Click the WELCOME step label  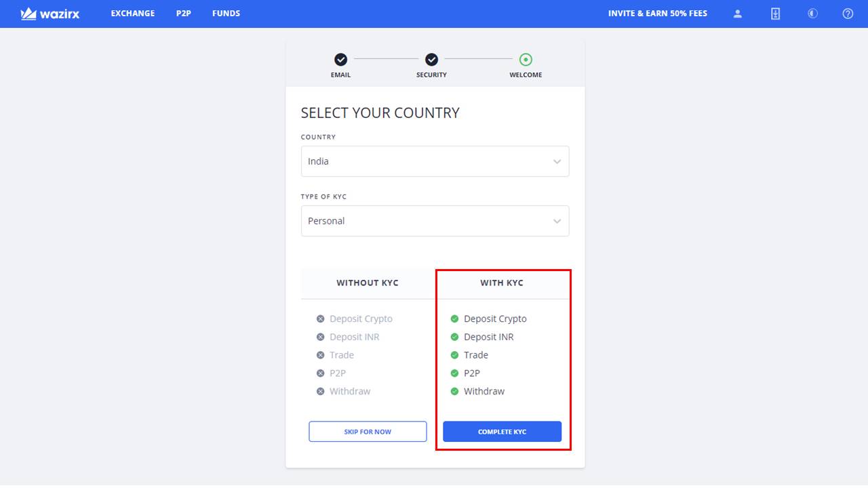(x=526, y=75)
